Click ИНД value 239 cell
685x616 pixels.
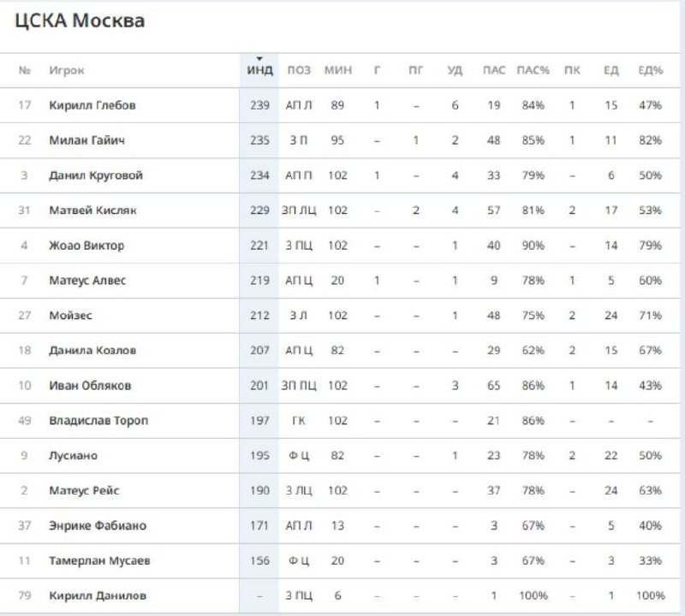coord(259,105)
